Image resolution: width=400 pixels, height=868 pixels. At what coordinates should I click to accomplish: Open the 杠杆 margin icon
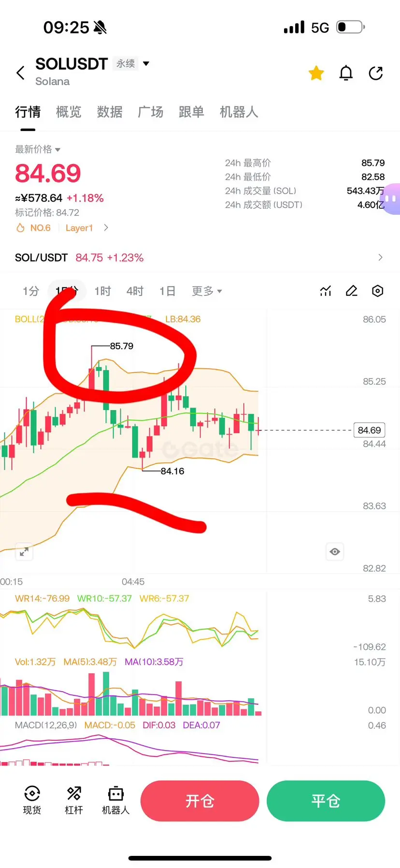74,800
